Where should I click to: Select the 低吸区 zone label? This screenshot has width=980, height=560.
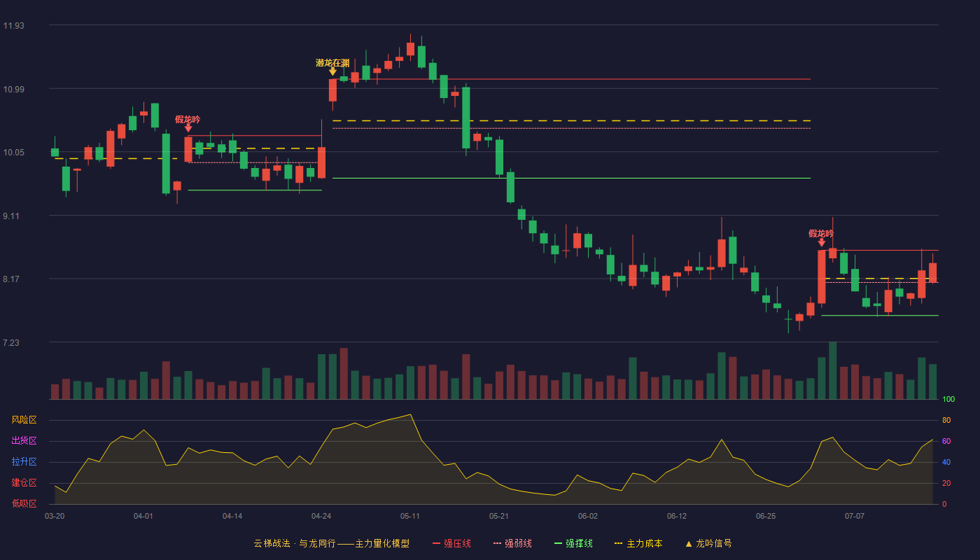click(24, 503)
